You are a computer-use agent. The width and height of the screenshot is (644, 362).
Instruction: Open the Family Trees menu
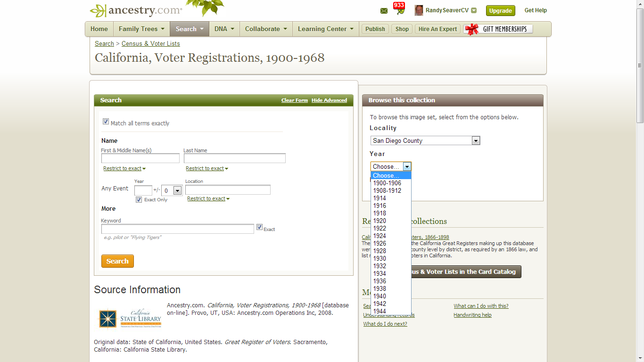coord(141,29)
